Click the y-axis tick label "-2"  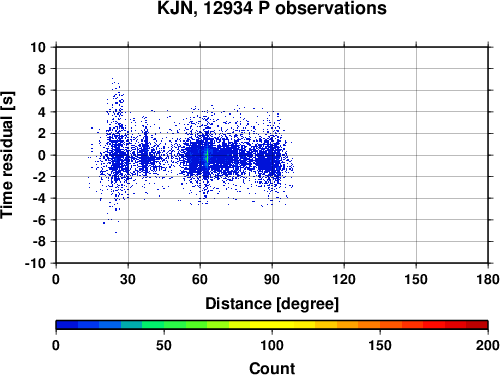pyautogui.click(x=39, y=177)
